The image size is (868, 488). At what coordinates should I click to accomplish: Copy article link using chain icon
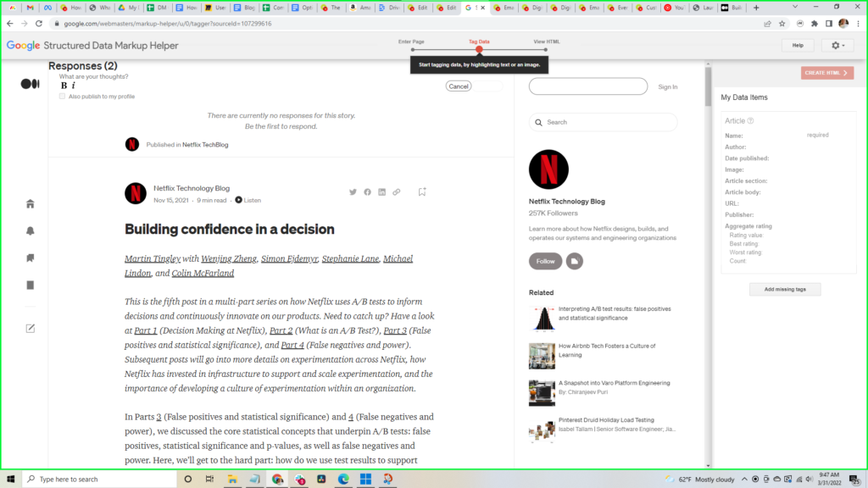[x=397, y=192]
